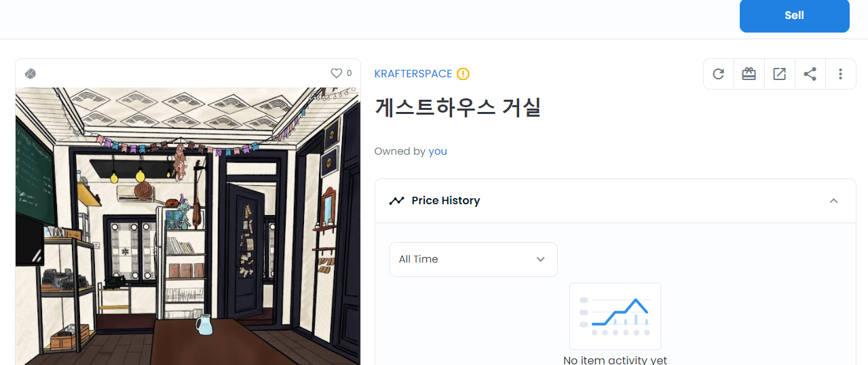Click the empty chart placeholder illustration
Screen dimensions: 868x365
615,316
